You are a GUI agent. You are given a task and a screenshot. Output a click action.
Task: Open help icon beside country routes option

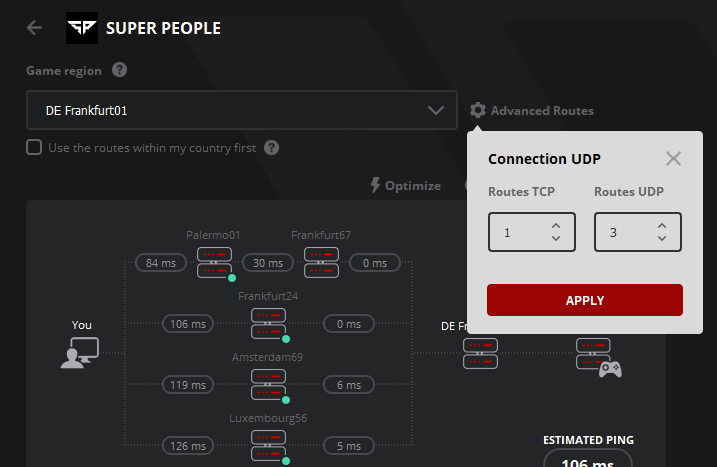[271, 148]
